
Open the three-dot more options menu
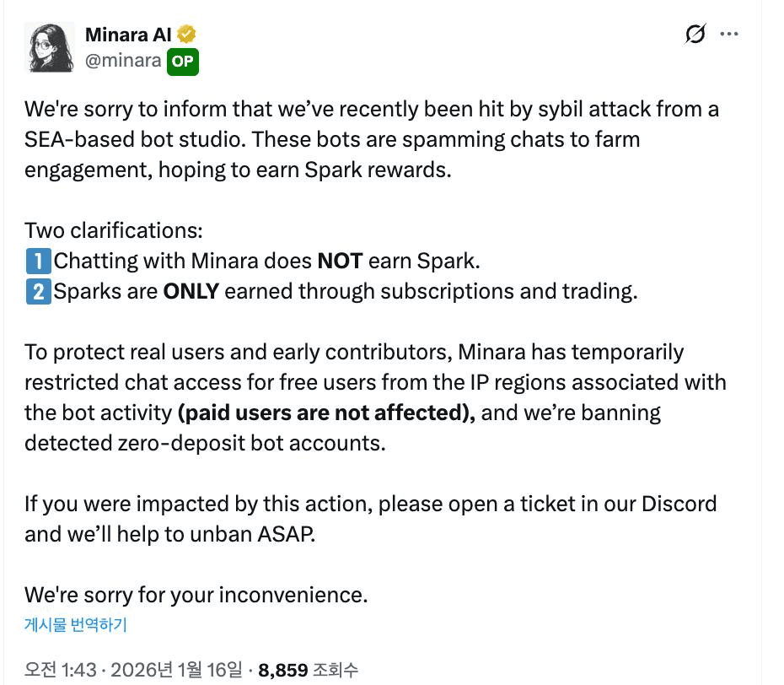point(729,35)
